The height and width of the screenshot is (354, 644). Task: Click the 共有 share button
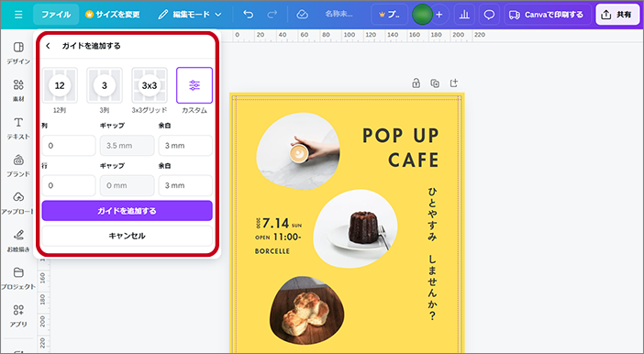click(617, 15)
